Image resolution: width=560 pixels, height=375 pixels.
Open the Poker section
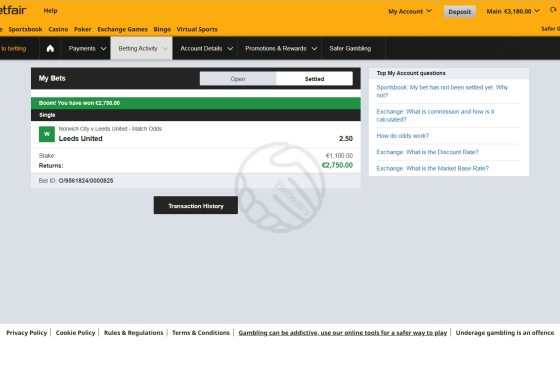point(82,29)
